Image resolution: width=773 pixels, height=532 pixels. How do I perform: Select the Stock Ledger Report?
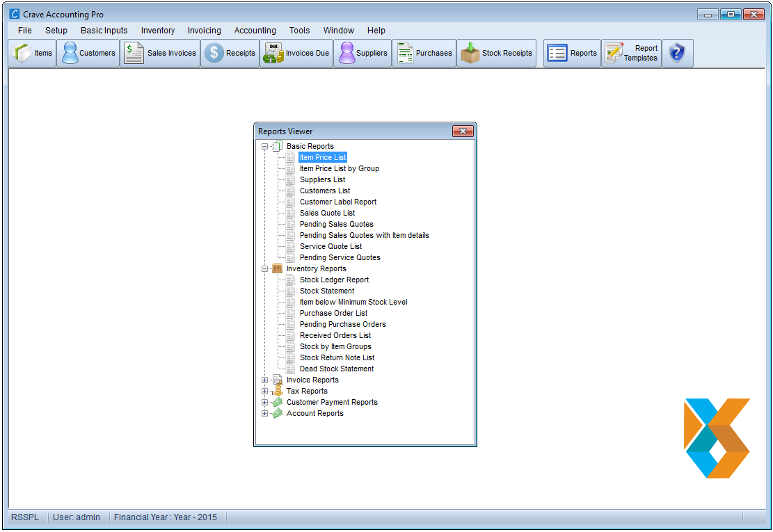tap(334, 280)
